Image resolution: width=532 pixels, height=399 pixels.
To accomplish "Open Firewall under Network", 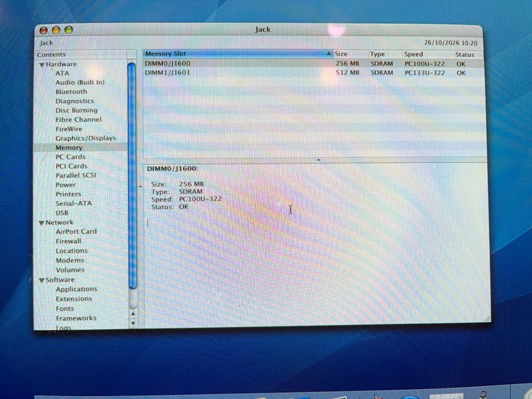I will coord(68,241).
